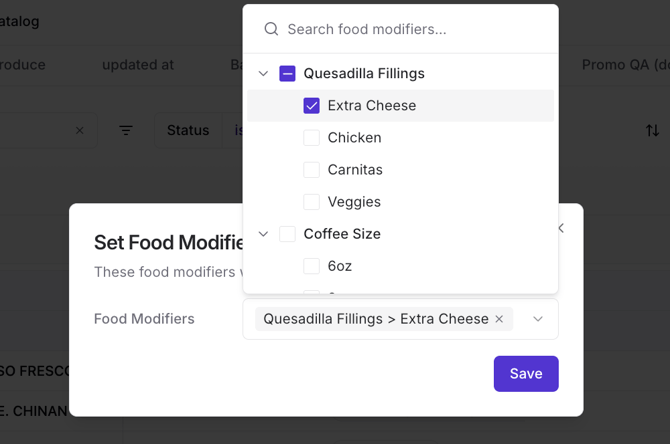Click the sort arrows icon
Viewport: 670px width, 444px height.
point(652,130)
